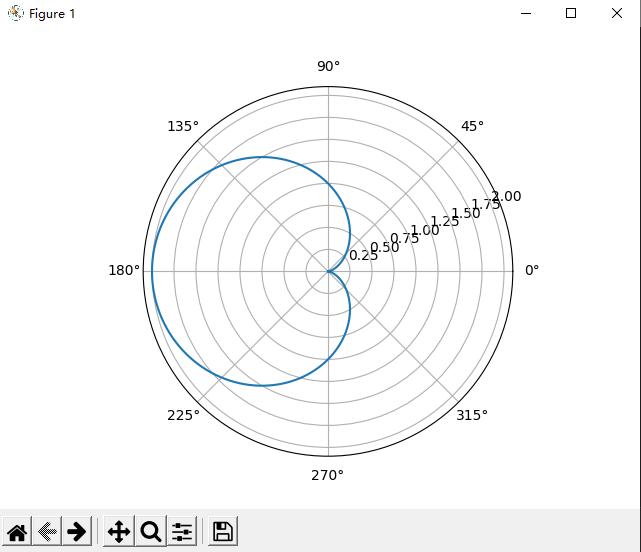
Task: Click the Figure 1 window title
Action: (52, 14)
